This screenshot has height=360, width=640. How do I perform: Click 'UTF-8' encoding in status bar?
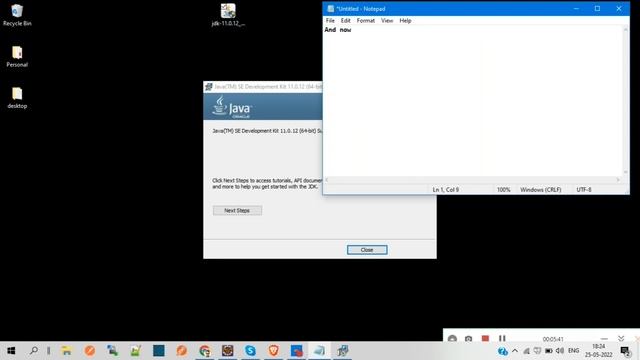pyautogui.click(x=584, y=190)
